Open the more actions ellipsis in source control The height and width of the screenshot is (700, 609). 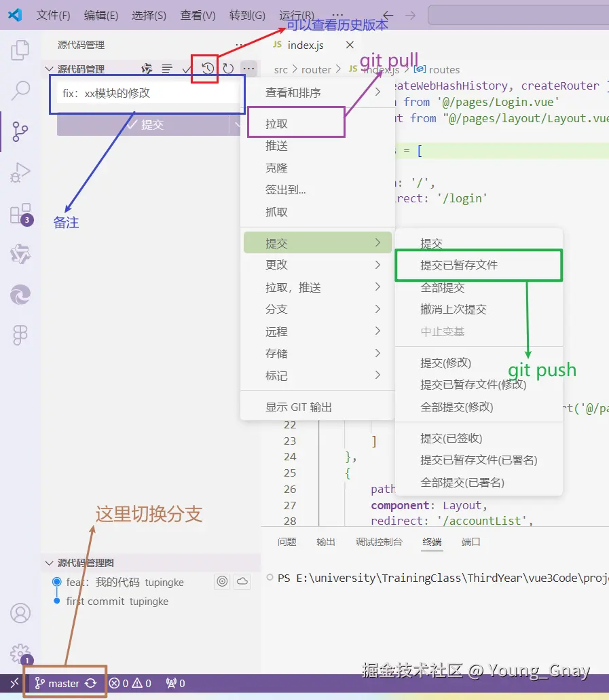pos(248,69)
